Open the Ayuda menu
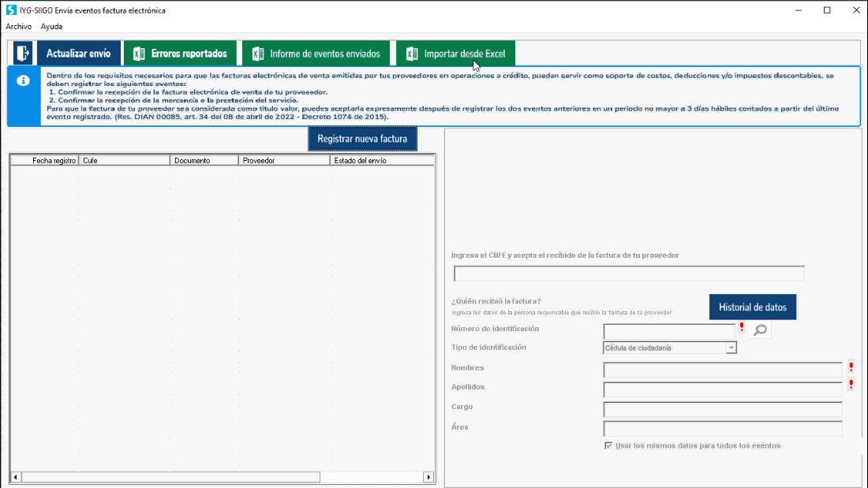868x488 pixels. coord(51,26)
